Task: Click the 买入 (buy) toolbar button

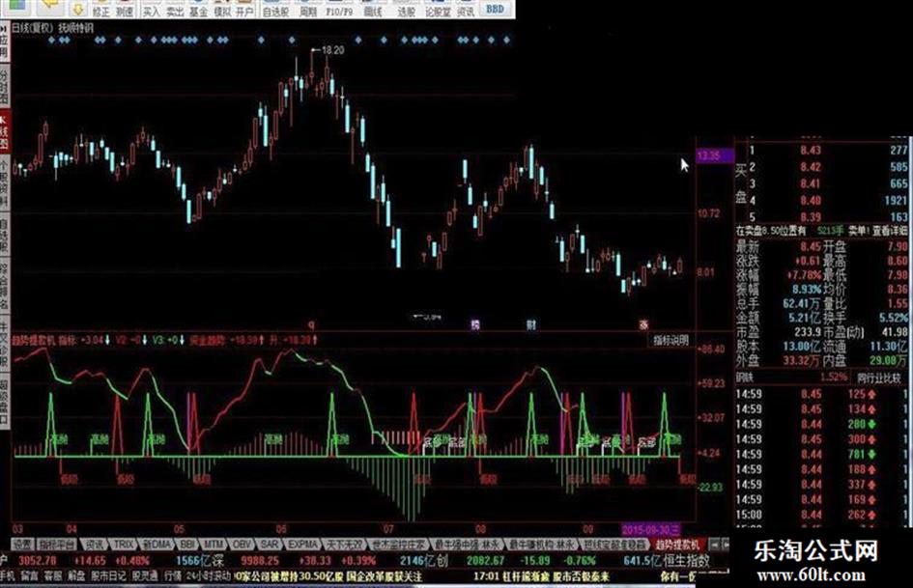Action: click(152, 9)
